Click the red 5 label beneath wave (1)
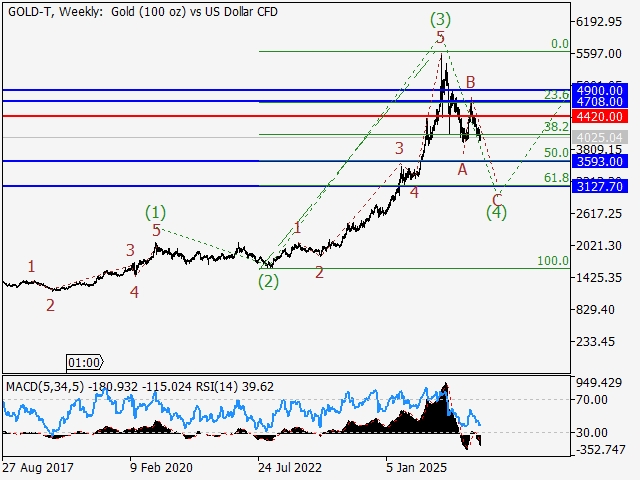640x480 pixels. (156, 231)
